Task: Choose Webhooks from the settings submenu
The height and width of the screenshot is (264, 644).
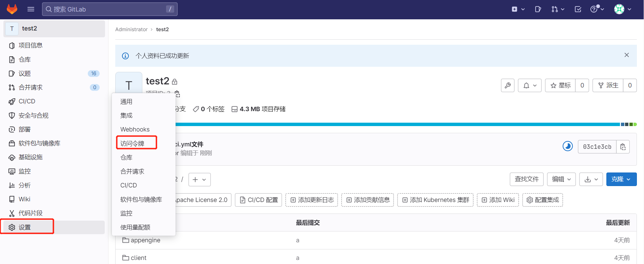Action: coord(135,129)
